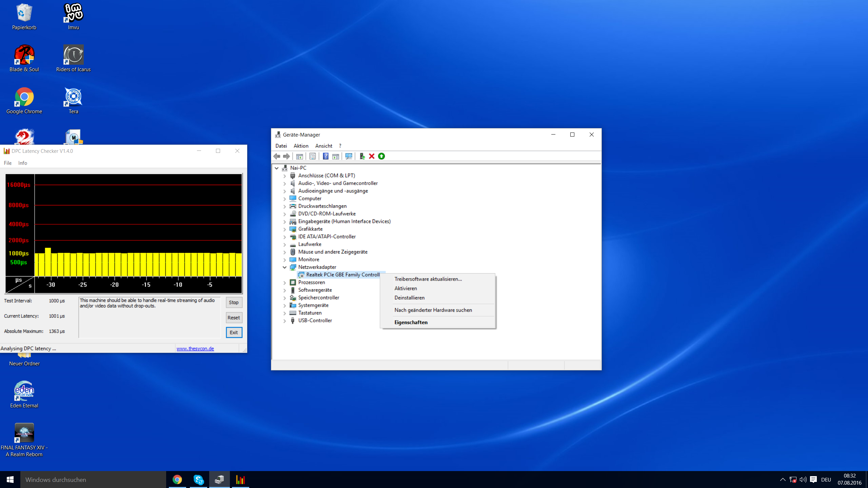Image resolution: width=868 pixels, height=488 pixels.
Task: Open the Riders of Icarus desktop shortcut
Action: click(x=73, y=58)
